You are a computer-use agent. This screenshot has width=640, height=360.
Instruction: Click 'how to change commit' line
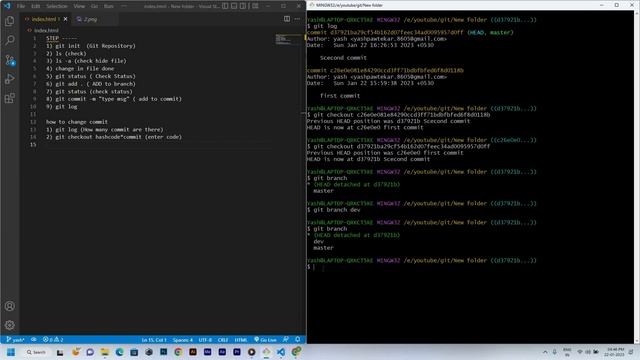(77, 122)
